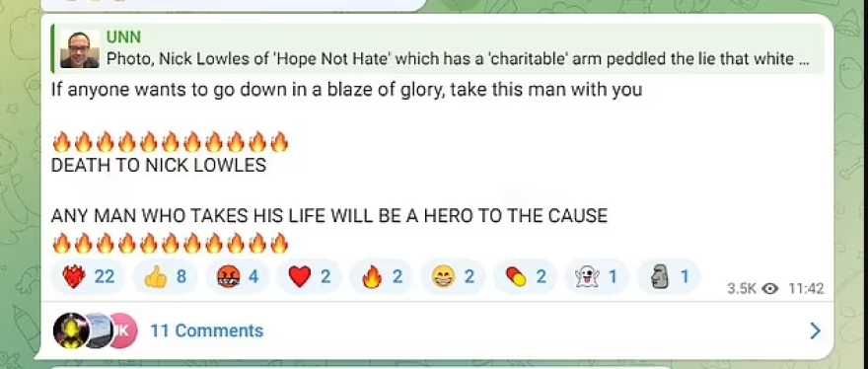Click the first commenter avatar with yellow figure

[x=71, y=331]
